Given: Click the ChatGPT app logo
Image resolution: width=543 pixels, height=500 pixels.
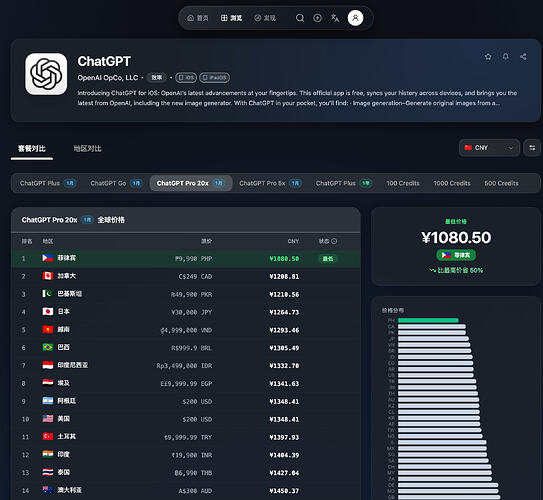Looking at the screenshot, I should coord(46,74).
